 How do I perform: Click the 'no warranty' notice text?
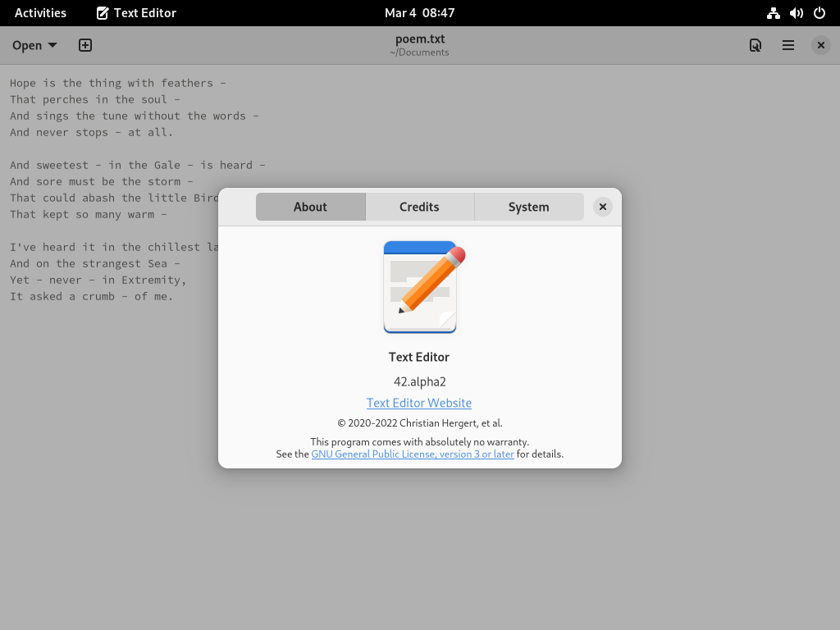419,442
